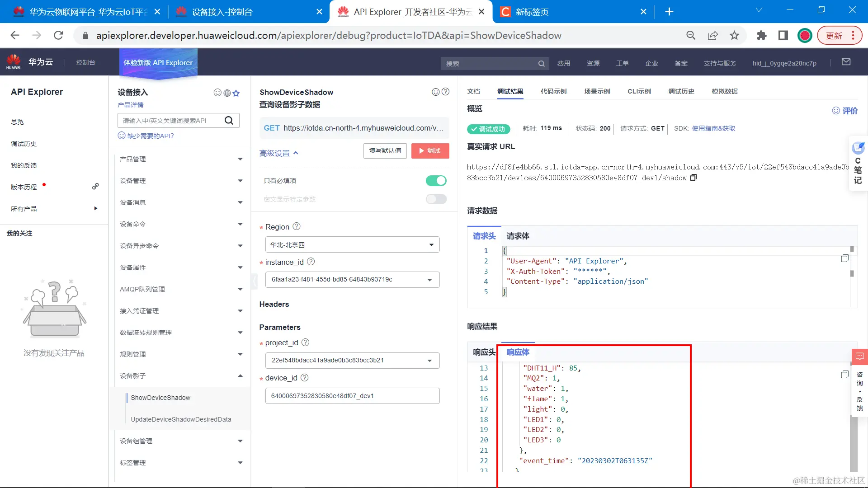The image size is (868, 488).
Task: Select UpdateDeviceShadowDesiredData API
Action: [x=181, y=419]
